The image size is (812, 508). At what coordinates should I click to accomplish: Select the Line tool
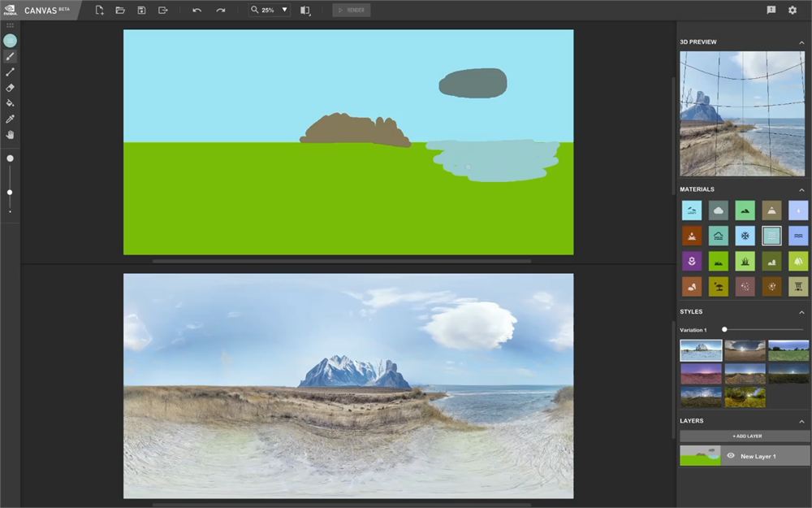click(10, 72)
